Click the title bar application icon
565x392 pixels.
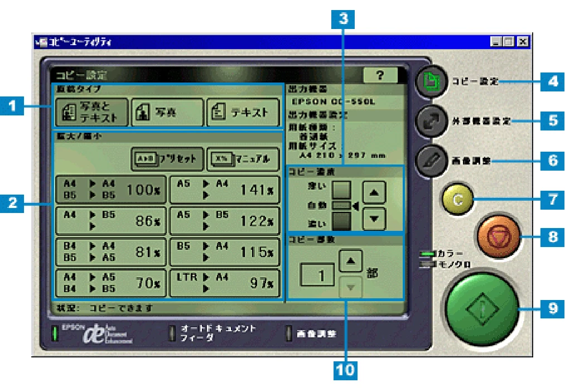tap(42, 42)
